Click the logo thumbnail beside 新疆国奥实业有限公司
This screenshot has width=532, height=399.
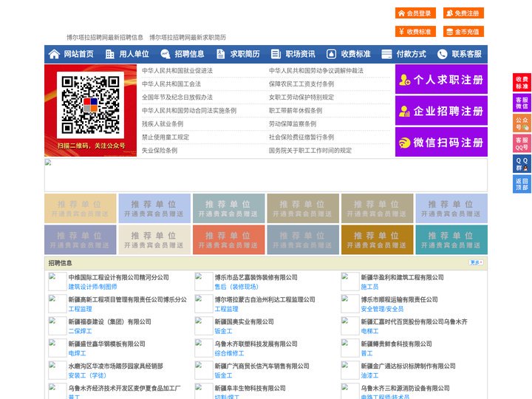click(x=204, y=326)
